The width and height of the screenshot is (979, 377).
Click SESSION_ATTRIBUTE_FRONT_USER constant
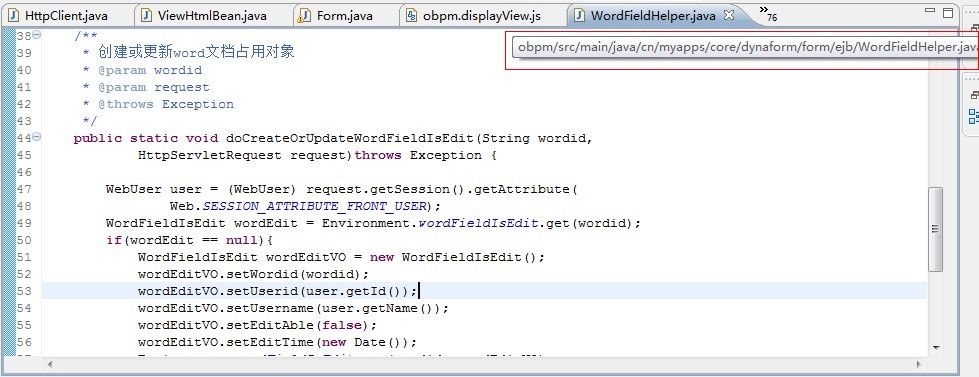click(315, 206)
